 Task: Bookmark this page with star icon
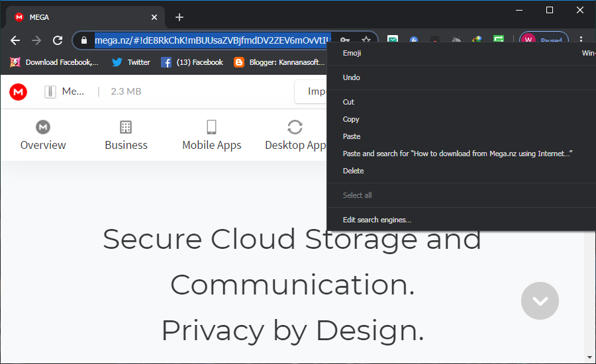pyautogui.click(x=366, y=40)
